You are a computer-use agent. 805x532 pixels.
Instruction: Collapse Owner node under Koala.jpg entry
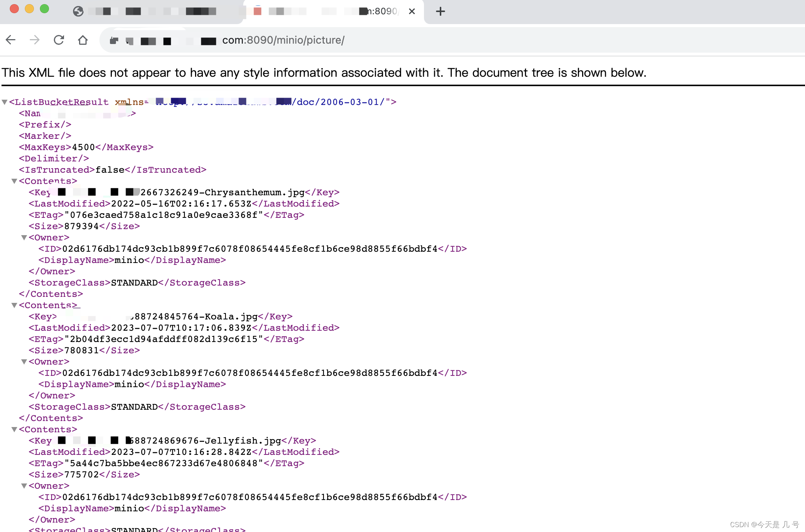click(x=24, y=362)
